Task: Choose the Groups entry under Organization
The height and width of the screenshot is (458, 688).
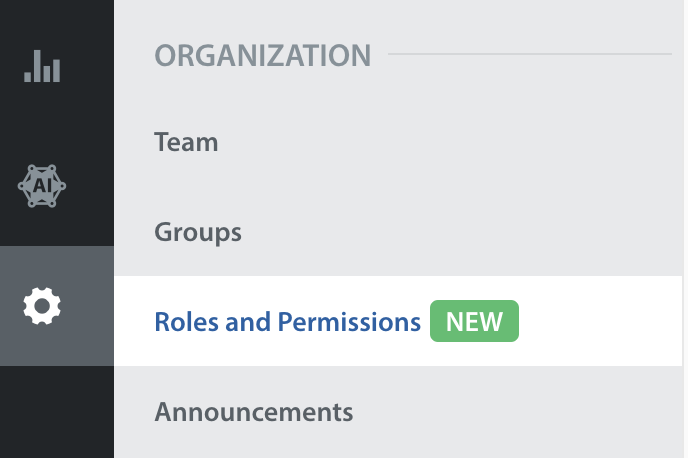Action: click(198, 232)
